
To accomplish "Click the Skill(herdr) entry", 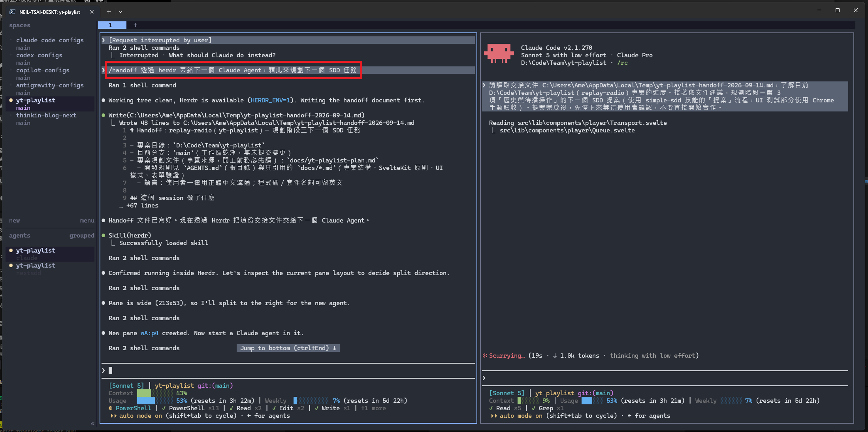I will pos(130,236).
